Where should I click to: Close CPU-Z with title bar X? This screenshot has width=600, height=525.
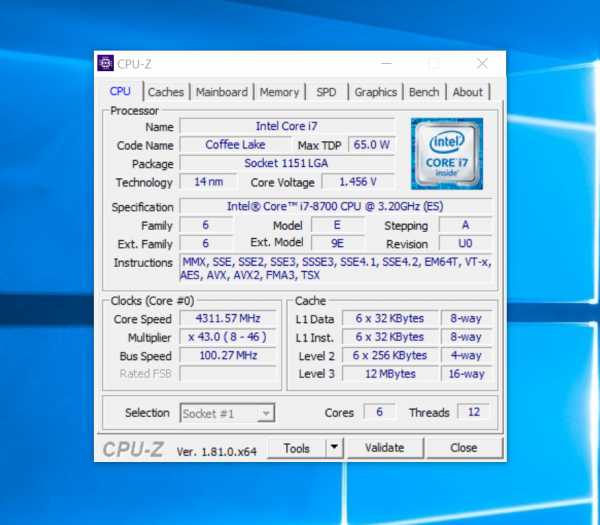[x=482, y=64]
